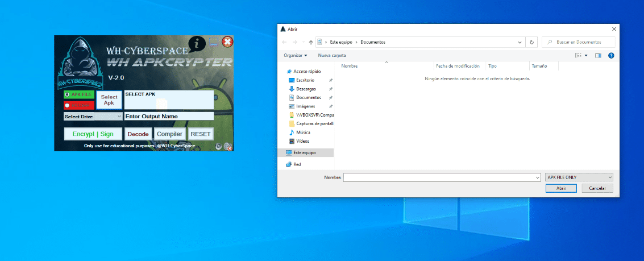
Task: Open the blue help question mark icon
Action: [x=611, y=55]
